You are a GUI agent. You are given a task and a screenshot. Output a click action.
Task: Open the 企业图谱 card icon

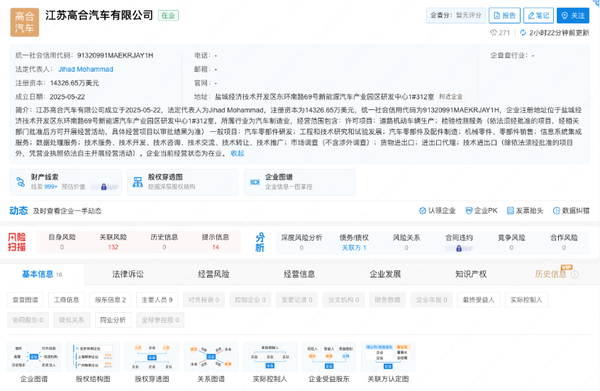tap(255, 182)
